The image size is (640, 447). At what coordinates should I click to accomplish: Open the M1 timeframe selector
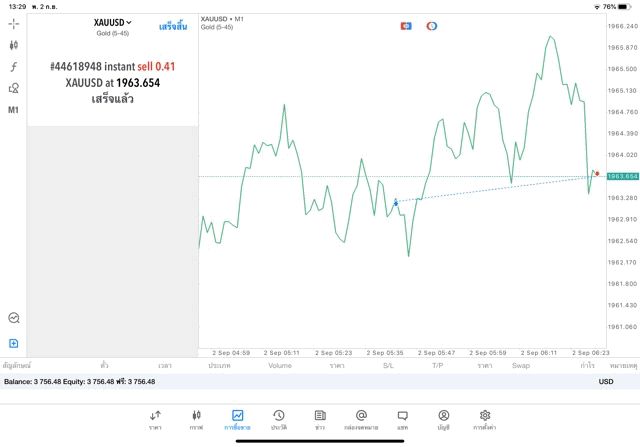point(14,110)
